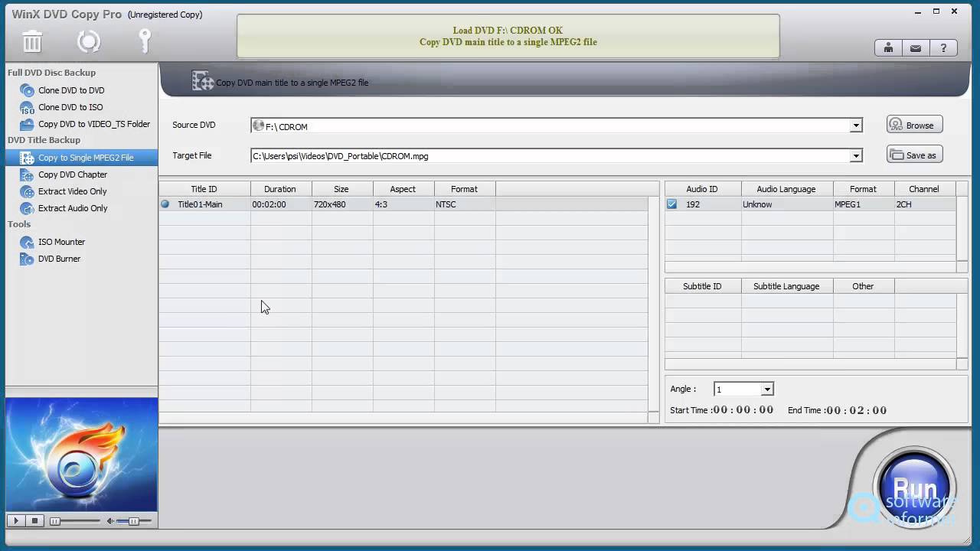Click the Channel column header

click(924, 189)
